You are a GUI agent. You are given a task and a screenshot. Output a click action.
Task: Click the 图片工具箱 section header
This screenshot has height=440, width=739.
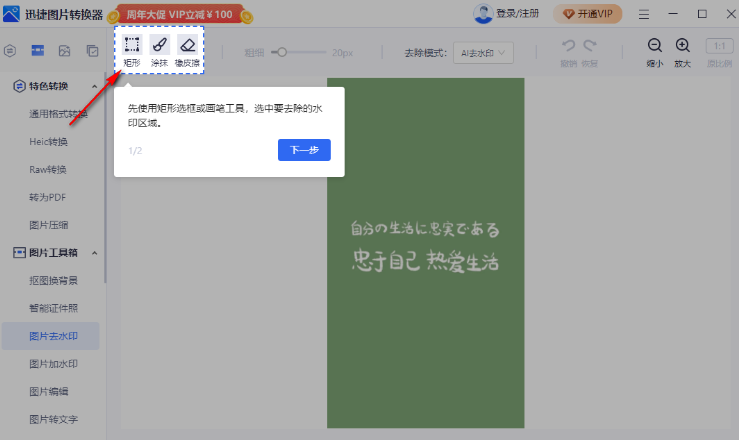tap(53, 253)
